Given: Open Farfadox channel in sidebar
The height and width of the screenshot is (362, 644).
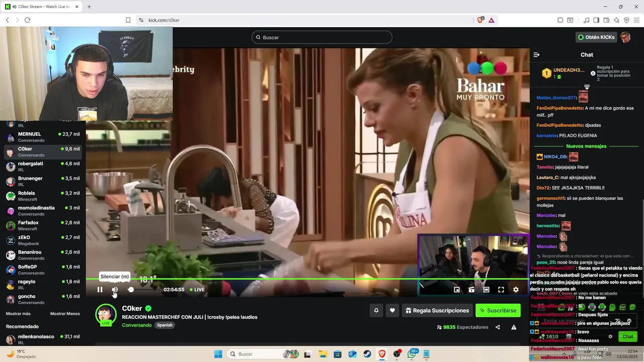Looking at the screenshot, I should pyautogui.click(x=43, y=225).
